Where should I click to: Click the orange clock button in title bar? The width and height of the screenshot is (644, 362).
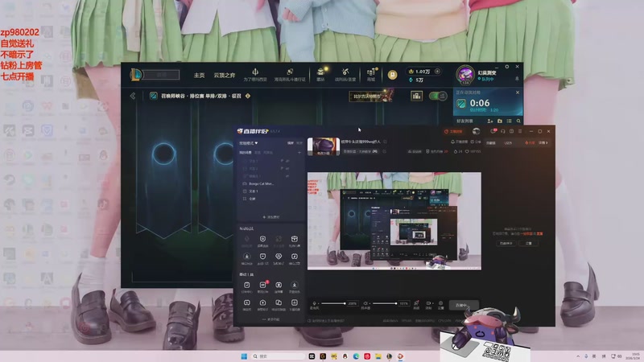coord(453,131)
